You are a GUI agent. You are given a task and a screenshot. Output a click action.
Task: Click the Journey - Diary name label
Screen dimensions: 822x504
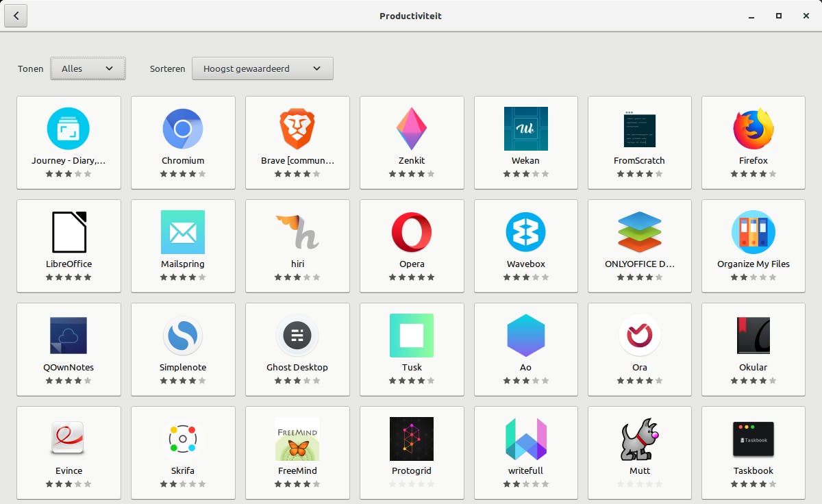click(x=68, y=161)
